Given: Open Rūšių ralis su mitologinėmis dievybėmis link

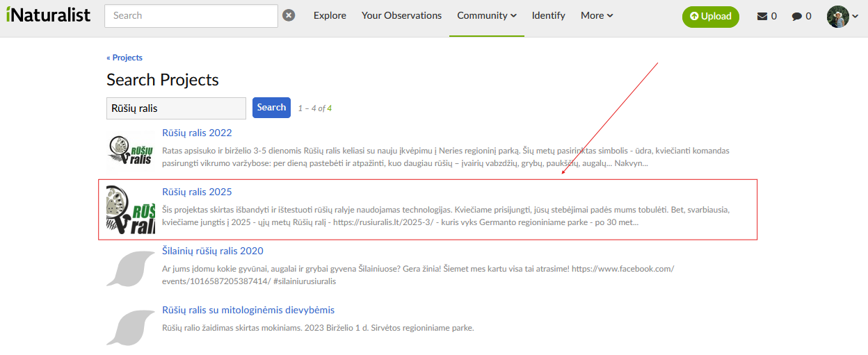Looking at the screenshot, I should tap(248, 310).
